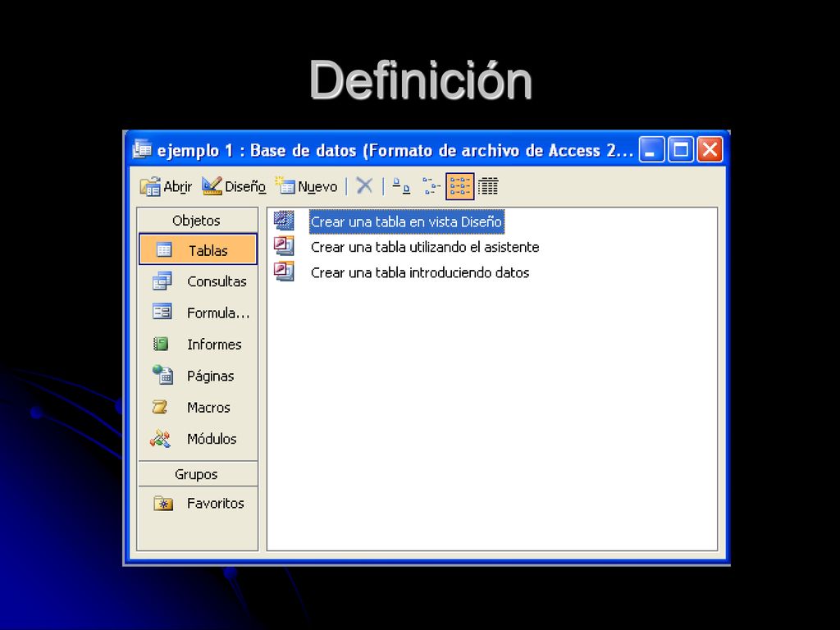Switch to small icons view
840x630 pixels.
click(431, 186)
